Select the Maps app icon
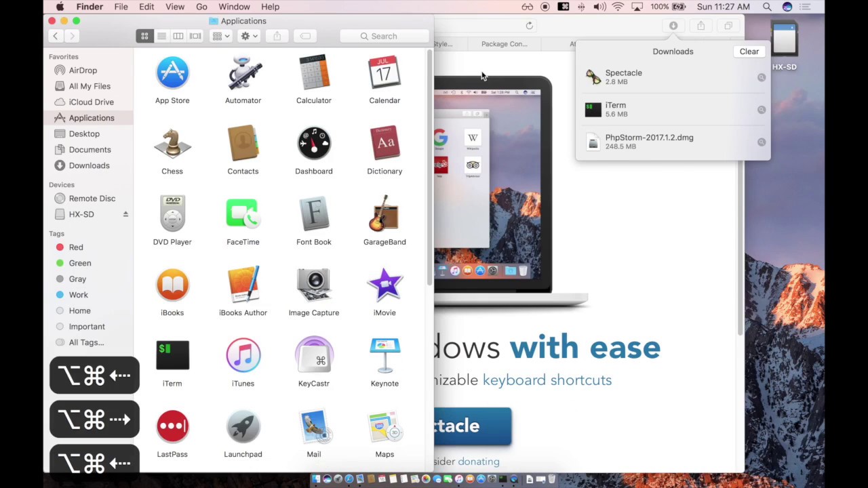Image resolution: width=868 pixels, height=488 pixels. click(384, 427)
